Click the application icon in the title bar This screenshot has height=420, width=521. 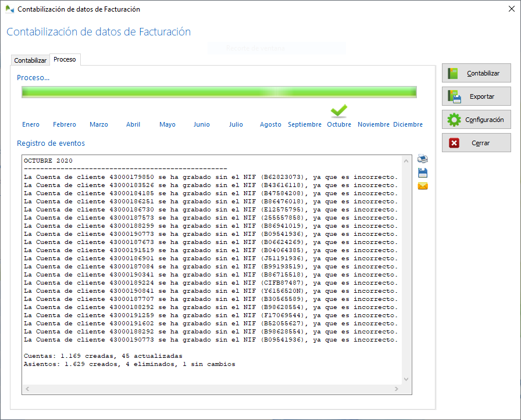9,9
